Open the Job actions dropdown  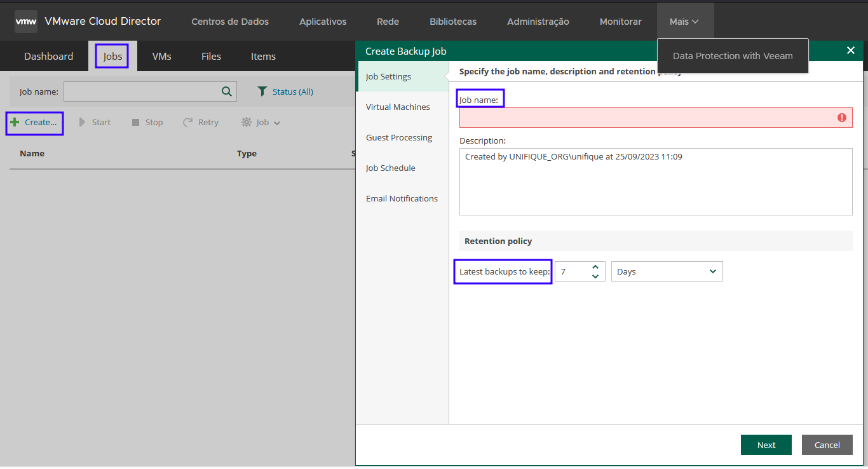[x=261, y=122]
